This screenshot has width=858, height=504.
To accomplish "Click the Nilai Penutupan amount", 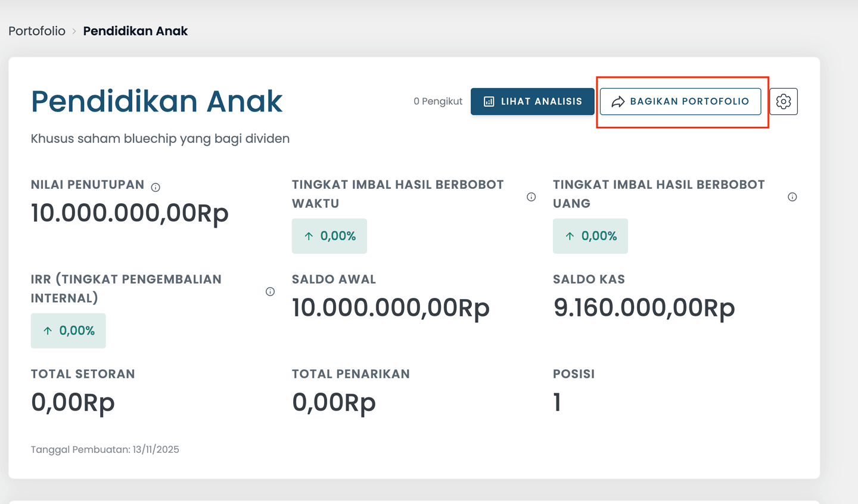I will pyautogui.click(x=129, y=213).
